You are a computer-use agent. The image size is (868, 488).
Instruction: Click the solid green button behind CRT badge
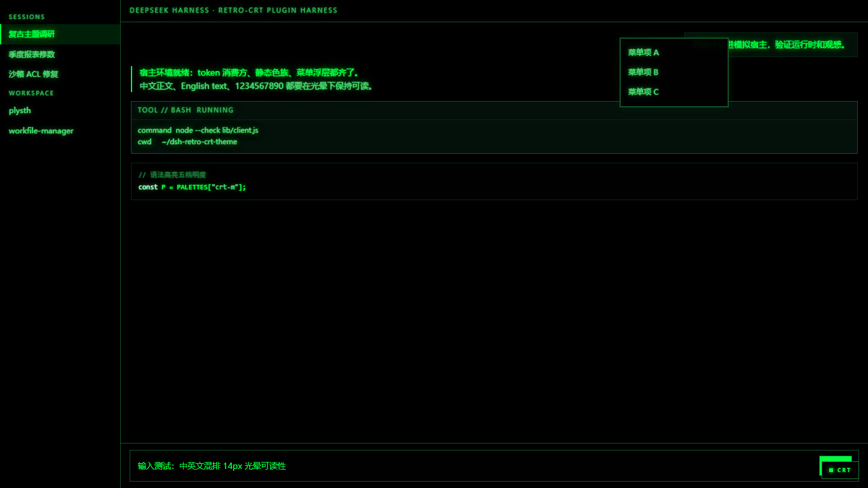coord(836,459)
